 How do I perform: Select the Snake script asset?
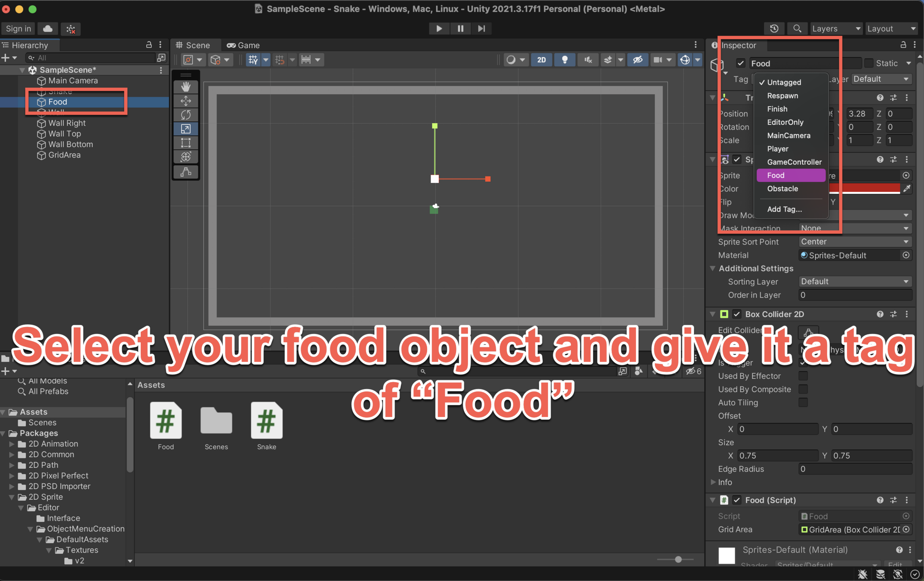(x=266, y=421)
